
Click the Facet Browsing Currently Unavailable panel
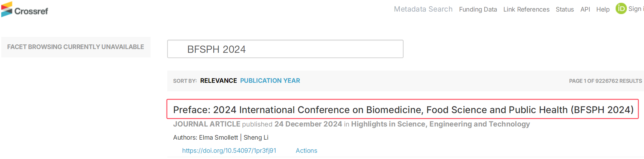76,47
